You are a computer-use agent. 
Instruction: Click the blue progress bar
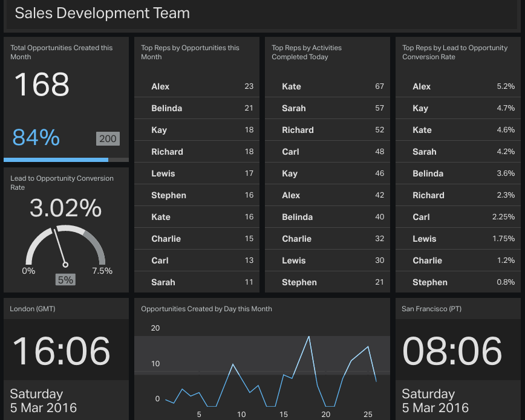tap(56, 159)
